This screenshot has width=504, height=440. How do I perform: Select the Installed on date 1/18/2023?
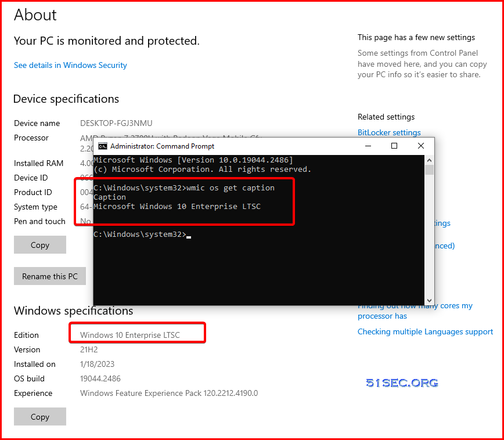(x=97, y=364)
